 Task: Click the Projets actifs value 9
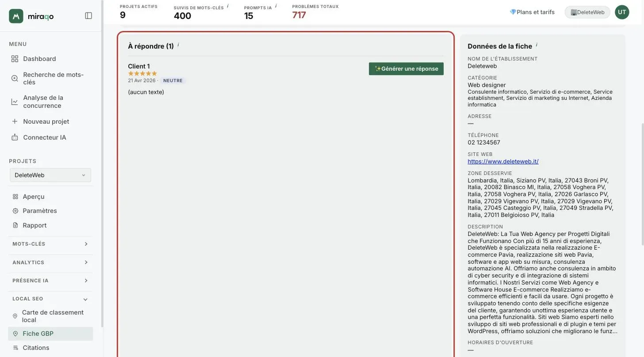pyautogui.click(x=123, y=15)
